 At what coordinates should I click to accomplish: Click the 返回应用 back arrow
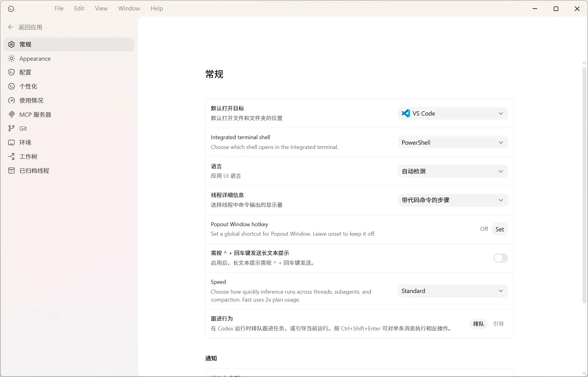(x=11, y=27)
